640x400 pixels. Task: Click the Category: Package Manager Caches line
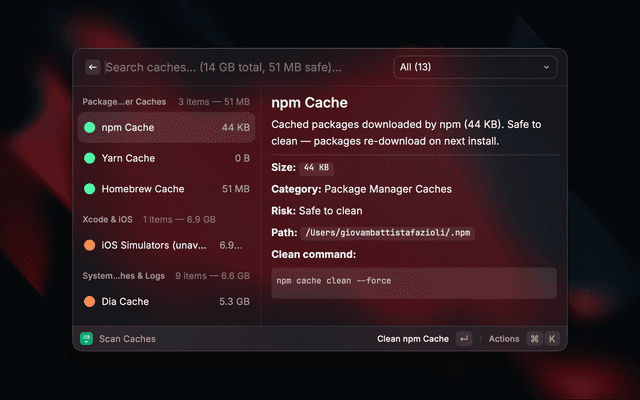(x=362, y=189)
